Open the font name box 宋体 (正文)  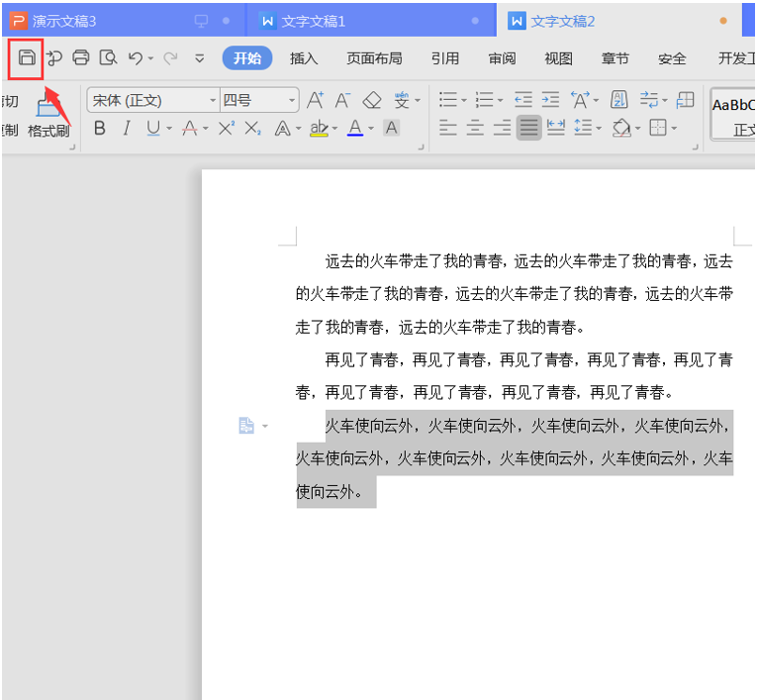153,100
